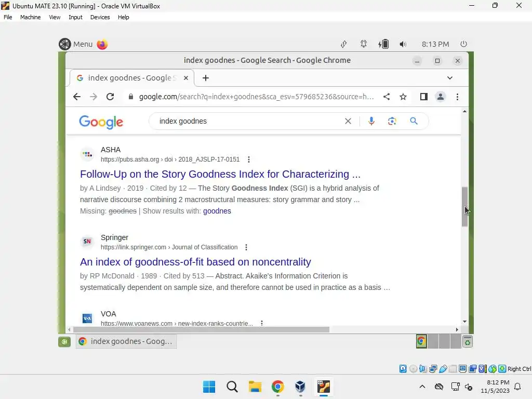Select the index goodnes Chrome tab
Viewport: 532px width, 399px height.
click(132, 78)
